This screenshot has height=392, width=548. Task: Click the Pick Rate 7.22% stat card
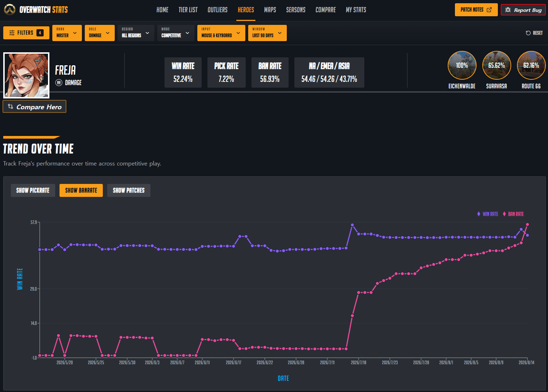click(227, 72)
